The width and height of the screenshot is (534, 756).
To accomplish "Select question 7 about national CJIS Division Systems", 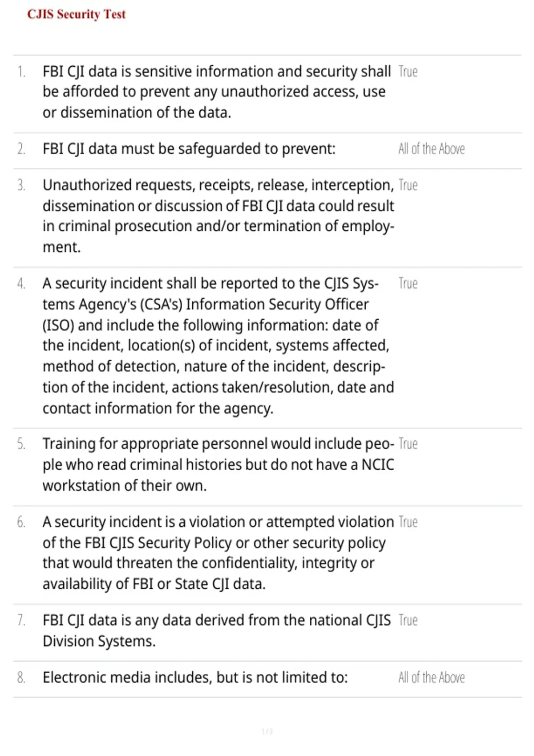I will [x=217, y=631].
